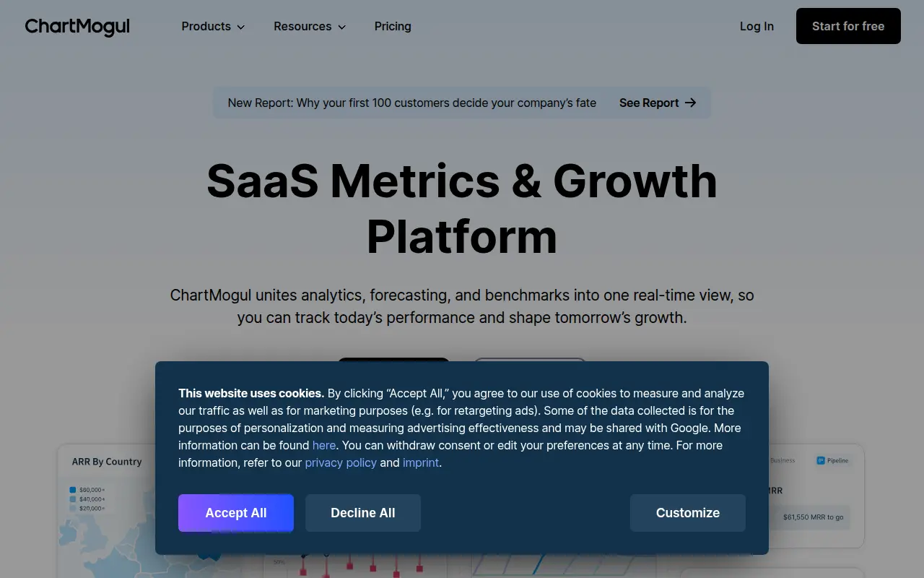
Task: Open the imprint link
Action: coord(421,462)
